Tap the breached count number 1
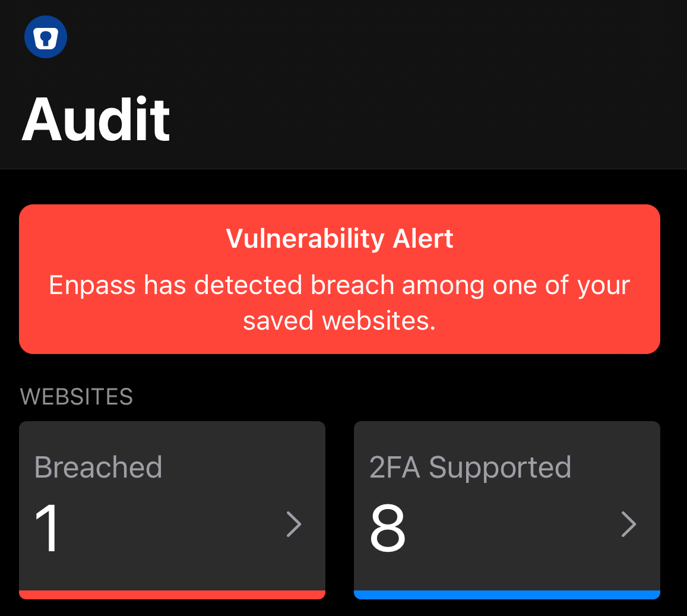687x616 pixels. (47, 528)
